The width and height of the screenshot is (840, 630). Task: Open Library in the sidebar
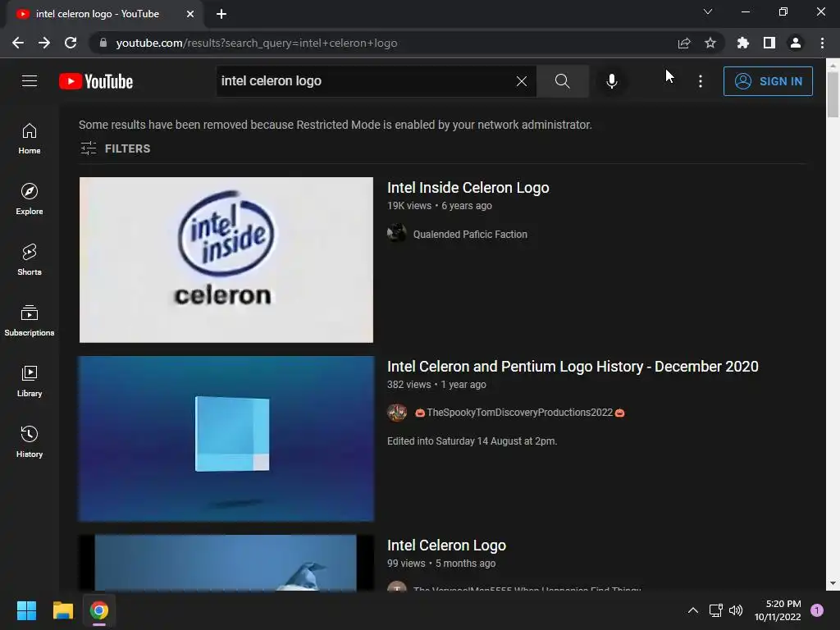coord(30,381)
